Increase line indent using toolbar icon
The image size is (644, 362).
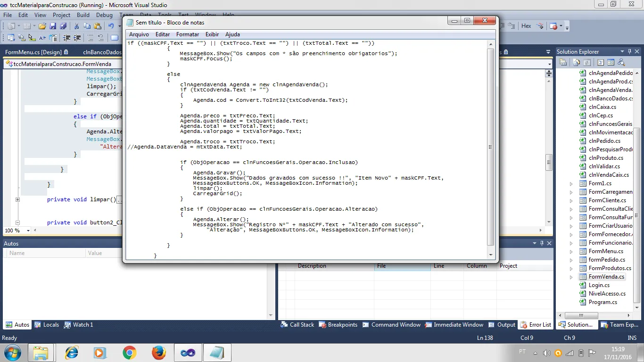click(77, 38)
